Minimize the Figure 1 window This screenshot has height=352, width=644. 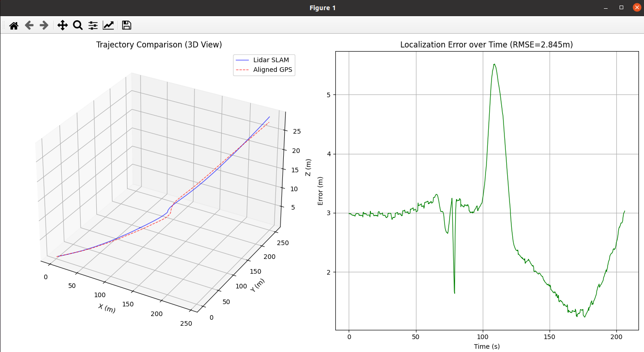tap(606, 8)
